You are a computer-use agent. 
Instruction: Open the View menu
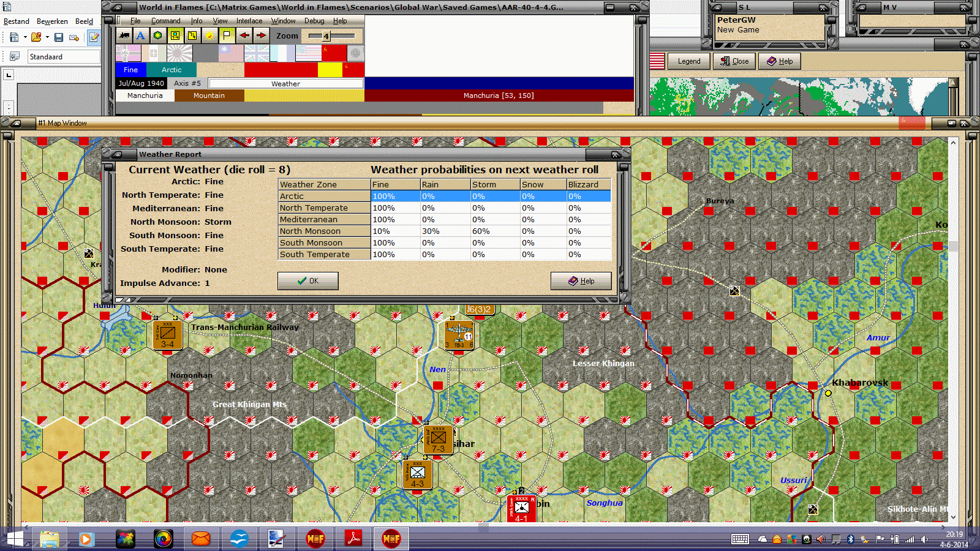click(220, 21)
